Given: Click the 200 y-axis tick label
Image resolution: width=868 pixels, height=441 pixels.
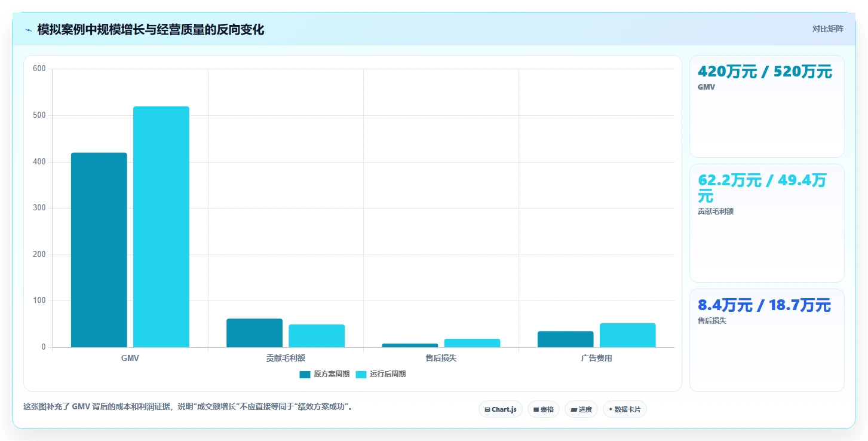Looking at the screenshot, I should tap(39, 255).
